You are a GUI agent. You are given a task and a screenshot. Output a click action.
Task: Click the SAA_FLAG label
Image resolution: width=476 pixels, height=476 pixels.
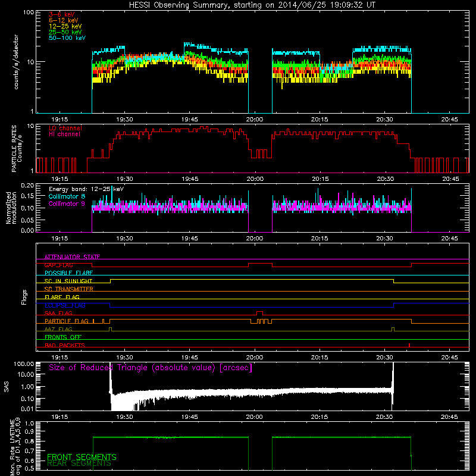pyautogui.click(x=58, y=314)
